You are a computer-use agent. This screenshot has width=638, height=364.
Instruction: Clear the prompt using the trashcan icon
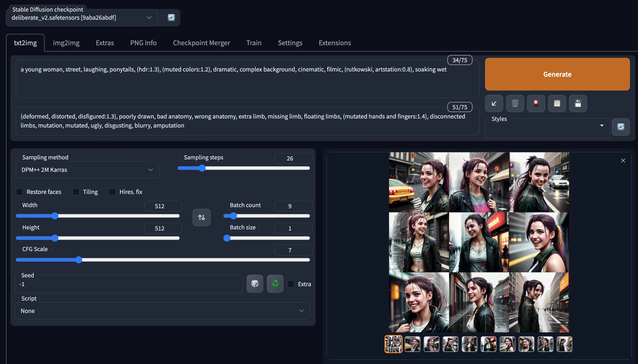pyautogui.click(x=515, y=103)
